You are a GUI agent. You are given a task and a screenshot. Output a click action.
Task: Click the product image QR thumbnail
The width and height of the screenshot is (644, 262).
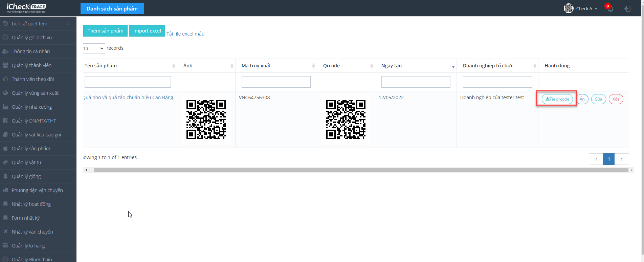coord(206,119)
